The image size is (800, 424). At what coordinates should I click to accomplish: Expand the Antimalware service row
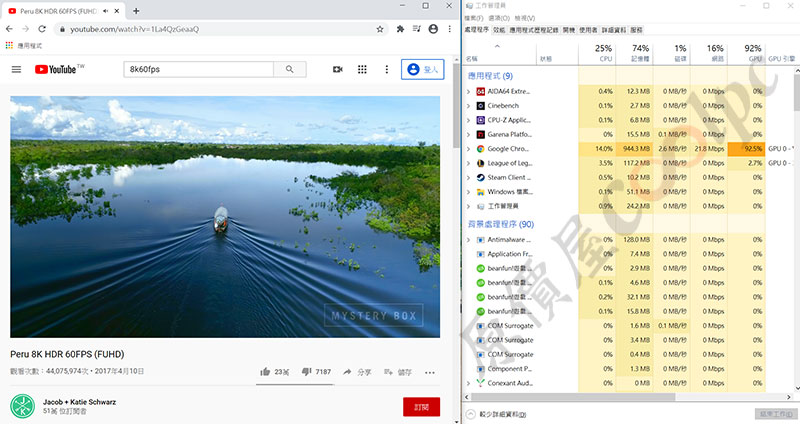pos(468,240)
